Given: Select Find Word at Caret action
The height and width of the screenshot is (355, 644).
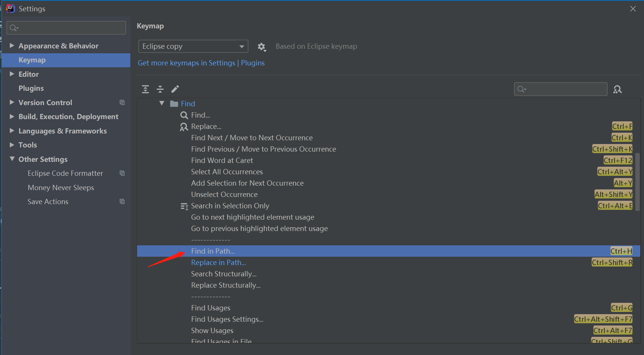Looking at the screenshot, I should click(x=222, y=160).
